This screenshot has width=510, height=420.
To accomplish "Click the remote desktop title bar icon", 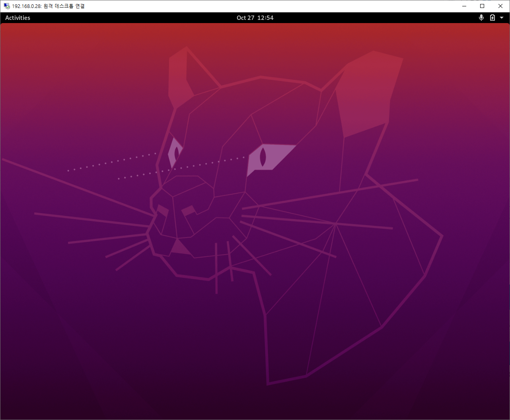I will [7, 6].
